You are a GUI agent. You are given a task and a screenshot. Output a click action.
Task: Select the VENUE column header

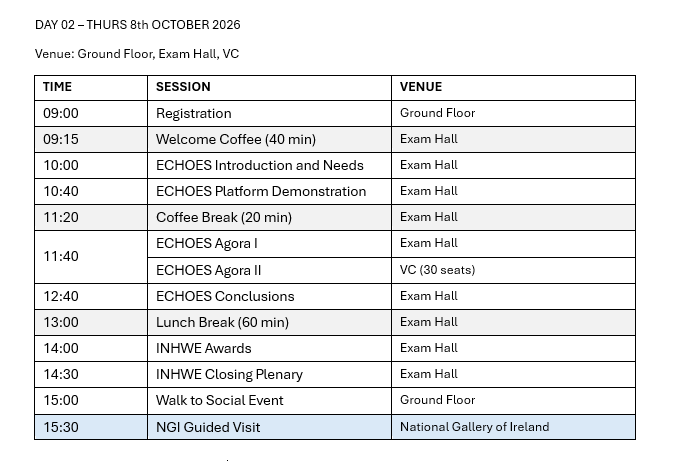[421, 88]
